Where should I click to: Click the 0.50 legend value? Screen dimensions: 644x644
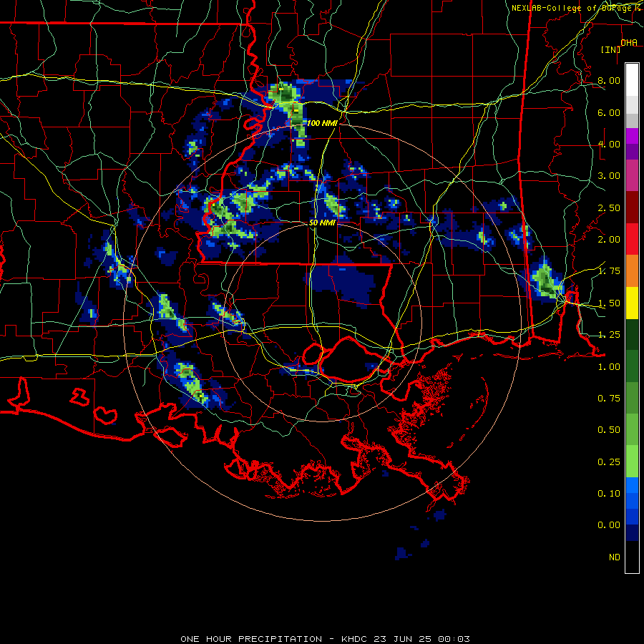point(609,430)
